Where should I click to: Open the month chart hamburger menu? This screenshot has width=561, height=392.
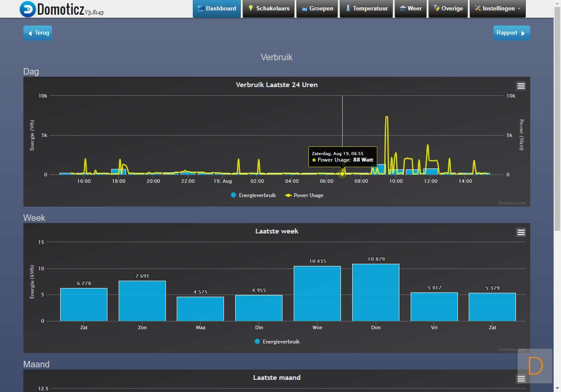pos(521,379)
